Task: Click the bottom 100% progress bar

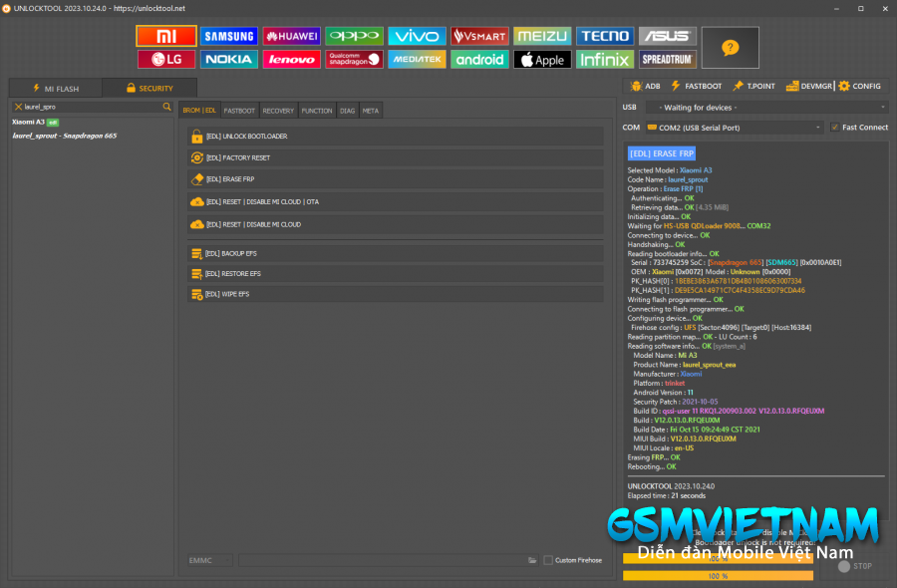Action: [718, 576]
